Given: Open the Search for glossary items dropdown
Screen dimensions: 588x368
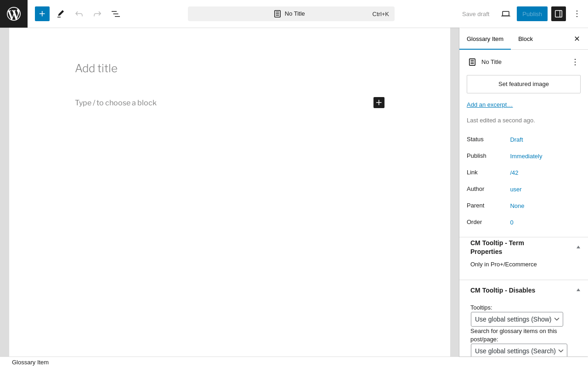Looking at the screenshot, I should pos(519,351).
